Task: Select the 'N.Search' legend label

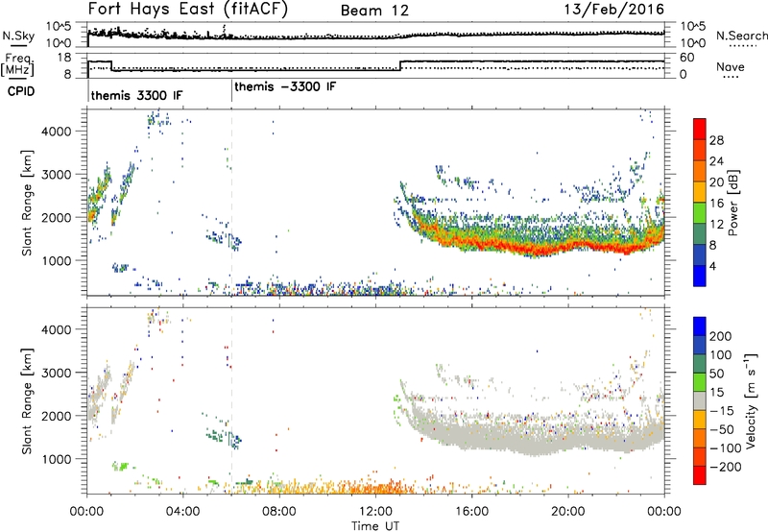Action: point(741,36)
